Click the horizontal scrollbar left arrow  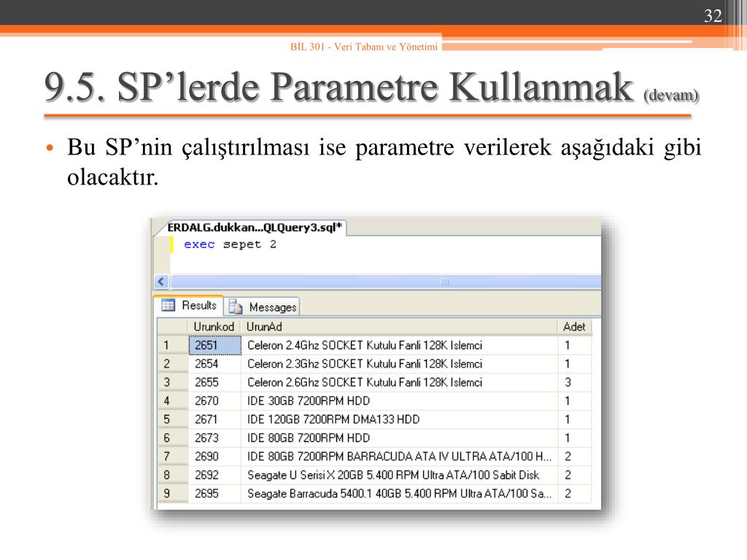click(161, 281)
